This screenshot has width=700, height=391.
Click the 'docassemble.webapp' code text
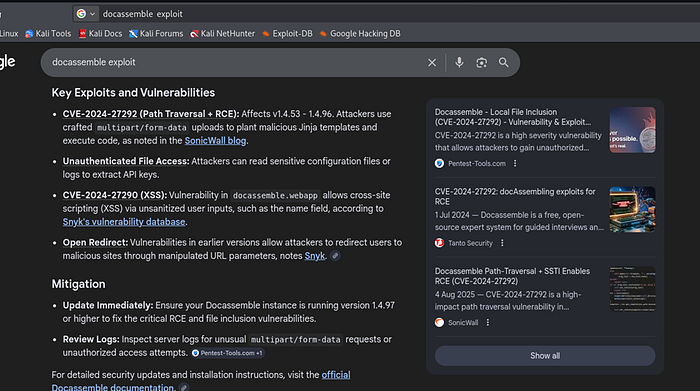(275, 196)
